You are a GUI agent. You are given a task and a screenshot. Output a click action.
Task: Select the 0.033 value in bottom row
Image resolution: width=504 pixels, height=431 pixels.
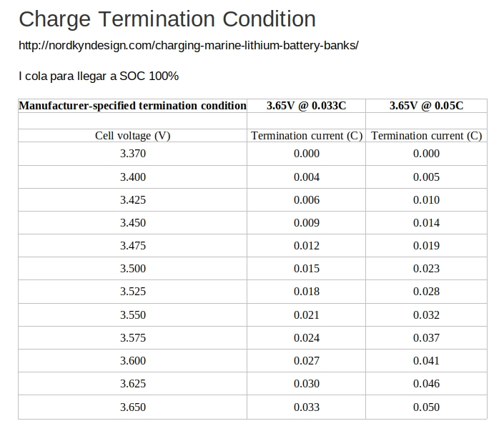click(x=306, y=407)
